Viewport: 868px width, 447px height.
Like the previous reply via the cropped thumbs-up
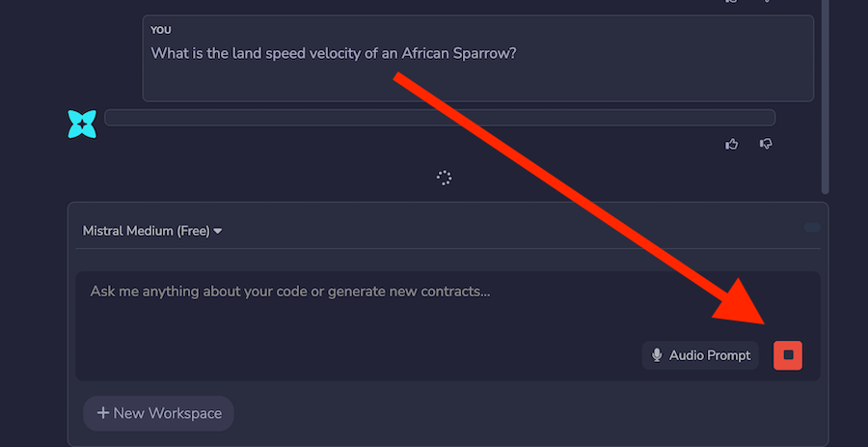click(x=732, y=1)
